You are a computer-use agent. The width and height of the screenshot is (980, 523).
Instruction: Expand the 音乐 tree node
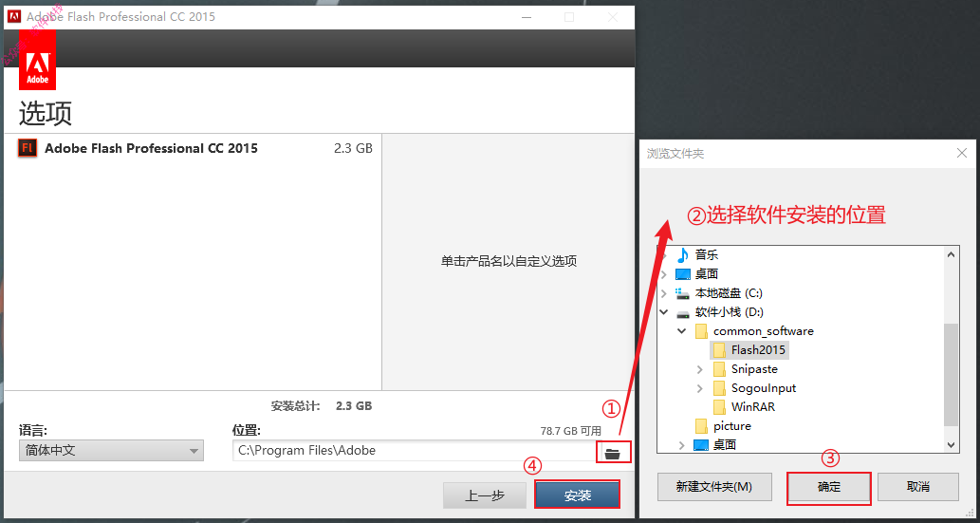[664, 254]
